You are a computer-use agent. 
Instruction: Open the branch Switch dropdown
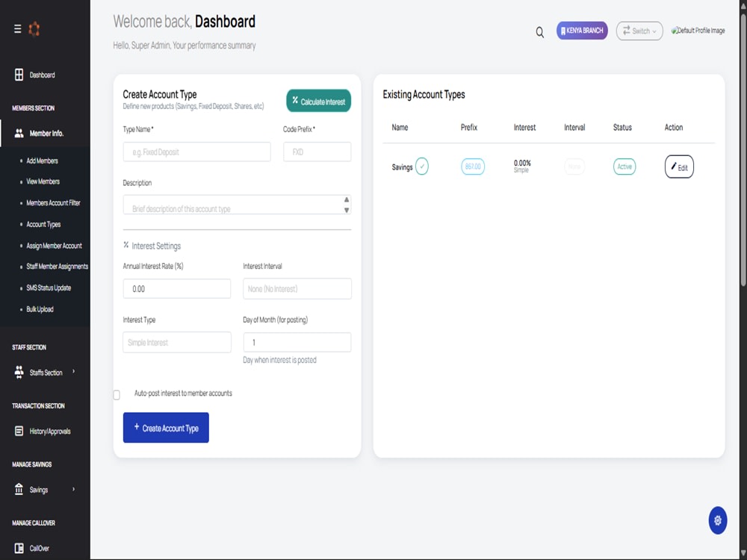639,31
